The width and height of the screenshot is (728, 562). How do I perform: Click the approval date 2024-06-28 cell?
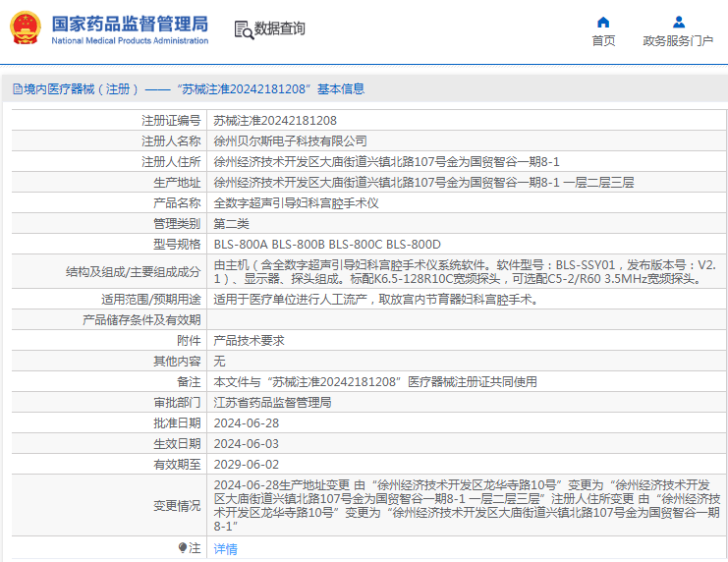[247, 423]
